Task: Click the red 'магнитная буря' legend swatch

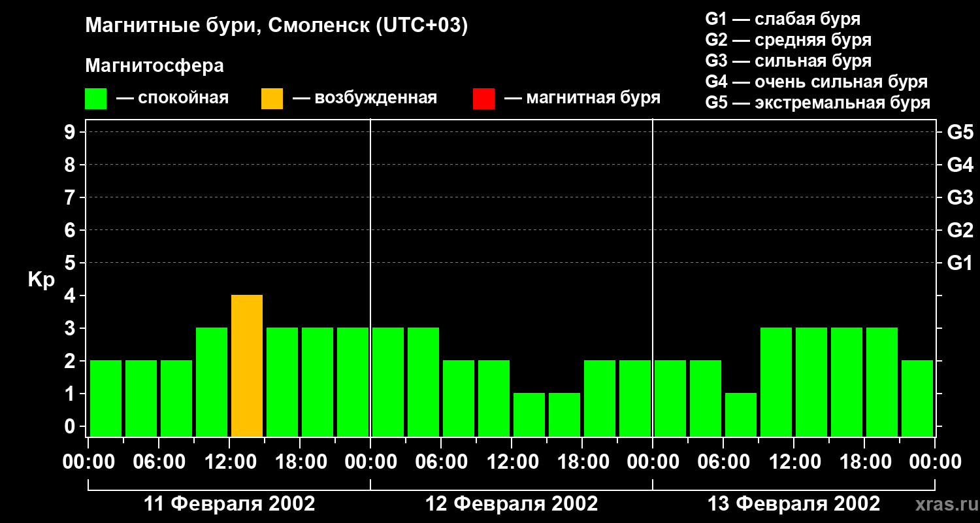Action: tap(483, 99)
